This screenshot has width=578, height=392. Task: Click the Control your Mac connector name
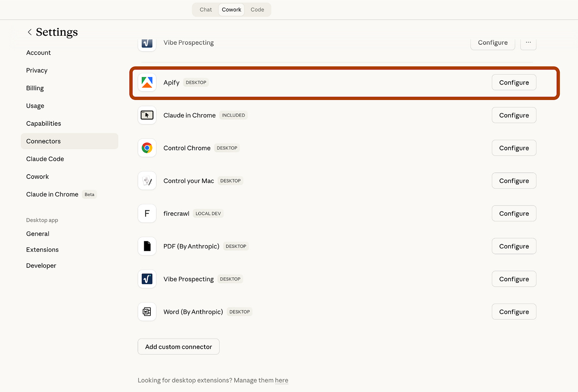tap(189, 181)
